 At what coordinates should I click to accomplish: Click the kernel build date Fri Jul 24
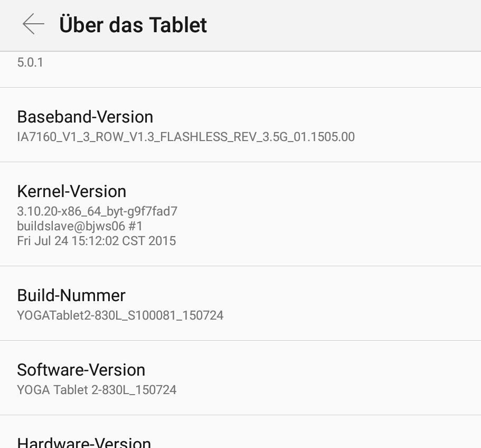(97, 241)
